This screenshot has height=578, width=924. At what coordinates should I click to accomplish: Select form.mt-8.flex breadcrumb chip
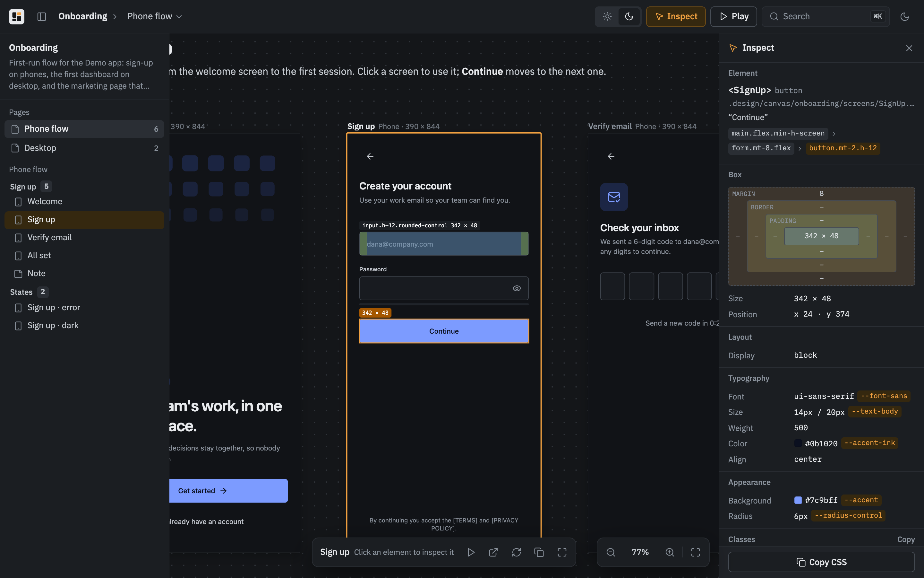(x=761, y=148)
